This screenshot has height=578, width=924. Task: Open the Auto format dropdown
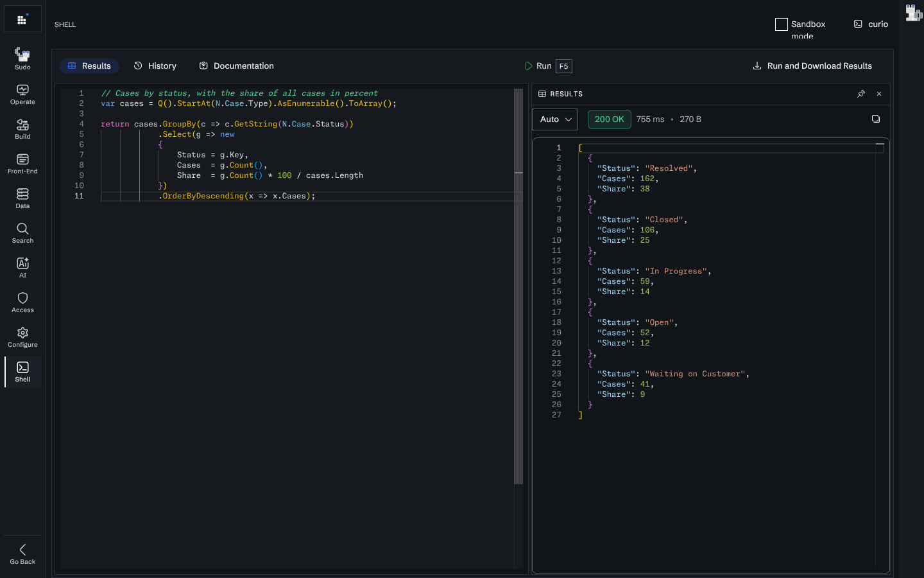555,119
